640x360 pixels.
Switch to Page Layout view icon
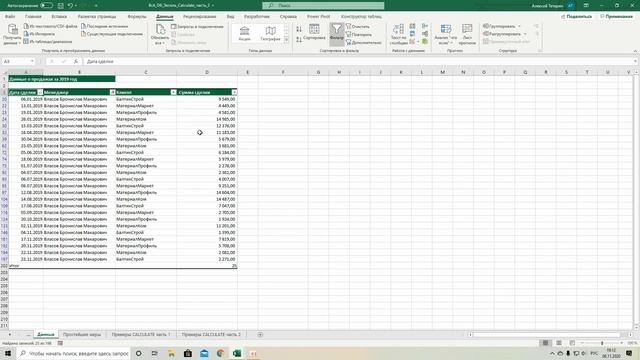pyautogui.click(x=559, y=343)
